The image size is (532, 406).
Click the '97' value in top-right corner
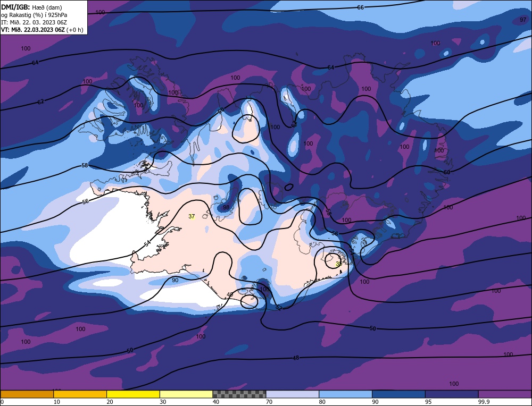coord(523,20)
